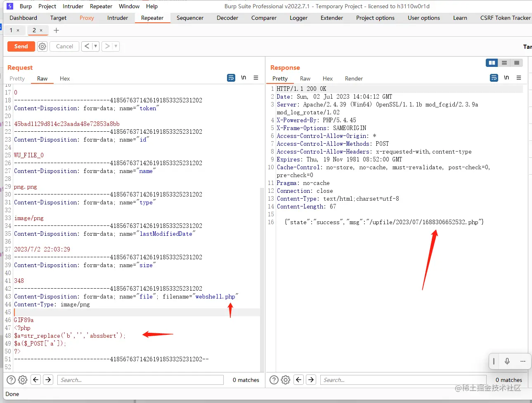The height and width of the screenshot is (403, 532).
Task: Jump to next Response search match
Action: (311, 380)
